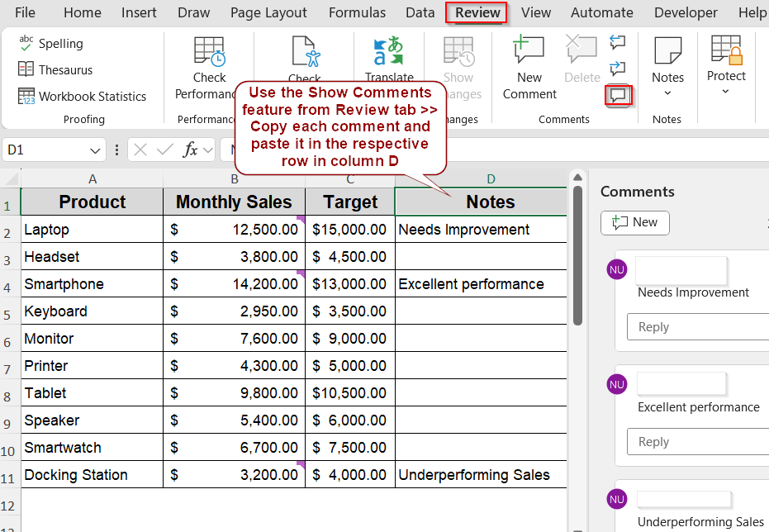This screenshot has width=769, height=532.
Task: Insert a New Comment from ribbon
Action: tap(529, 52)
